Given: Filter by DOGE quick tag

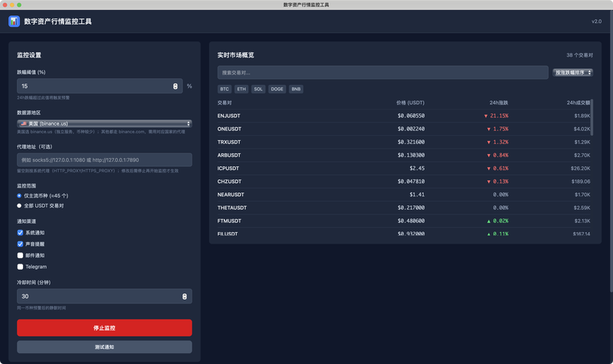Looking at the screenshot, I should 277,89.
